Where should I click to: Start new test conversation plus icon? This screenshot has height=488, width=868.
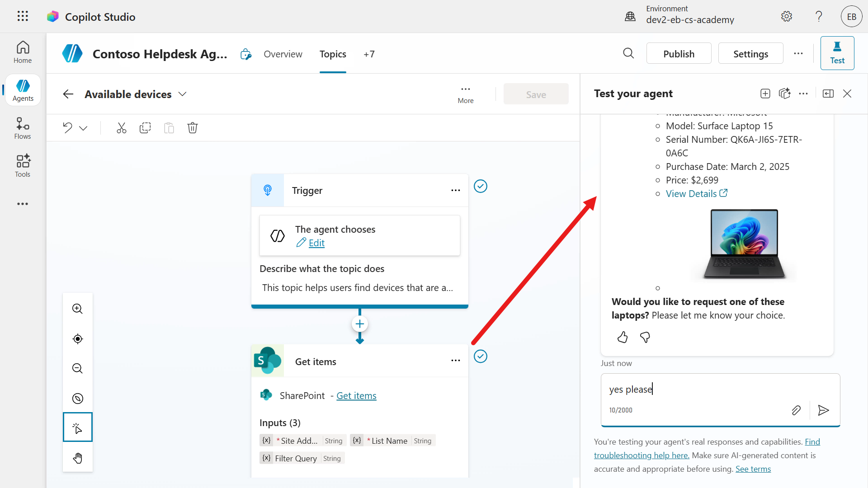(x=765, y=94)
